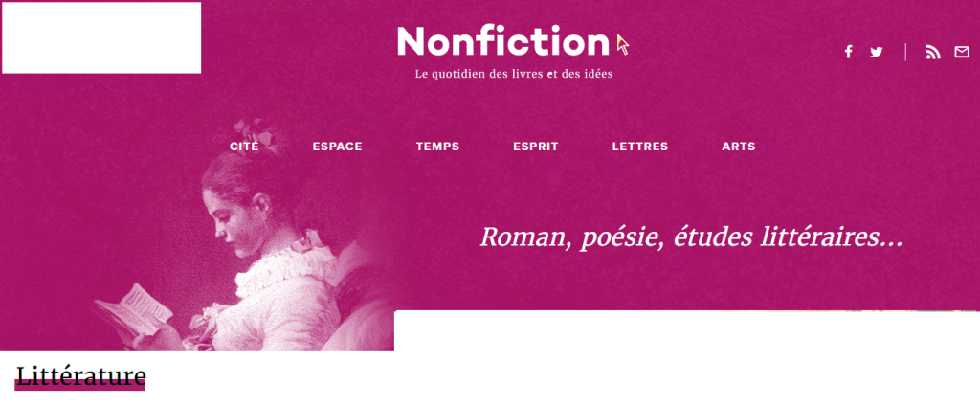
Task: Click the tagline 'Le quotidien des livres et des idées'
Action: [x=513, y=74]
